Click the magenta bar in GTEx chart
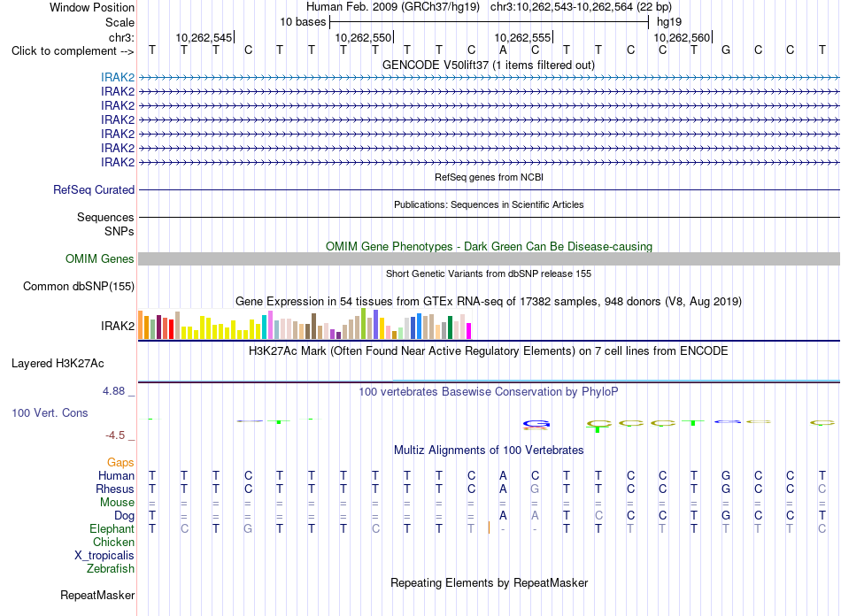Screen dimensions: 841x616 [x=469, y=331]
